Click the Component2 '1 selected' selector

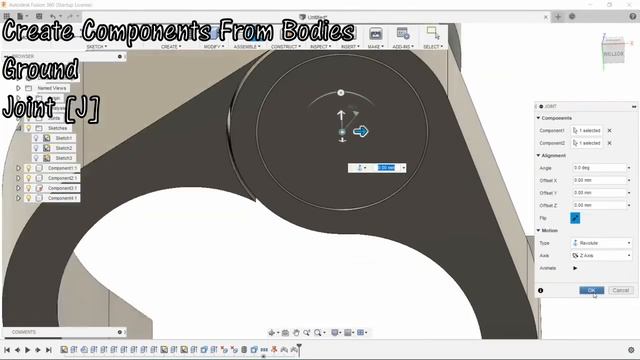(587, 143)
